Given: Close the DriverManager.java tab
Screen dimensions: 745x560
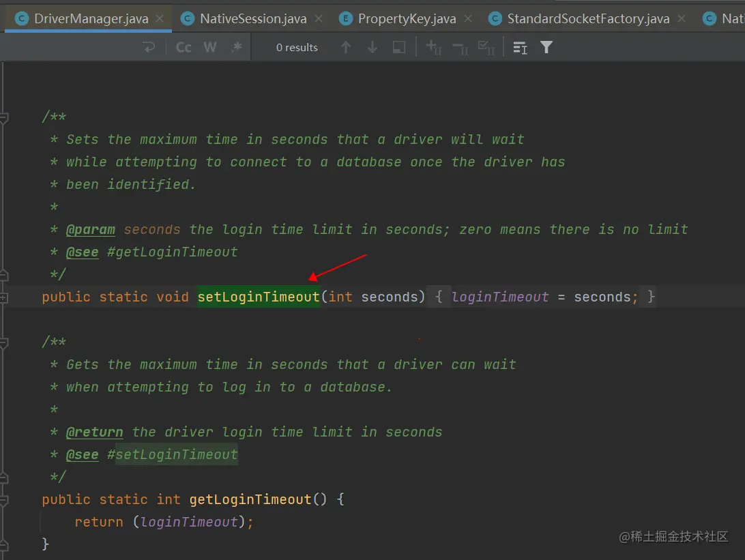Looking at the screenshot, I should [160, 18].
